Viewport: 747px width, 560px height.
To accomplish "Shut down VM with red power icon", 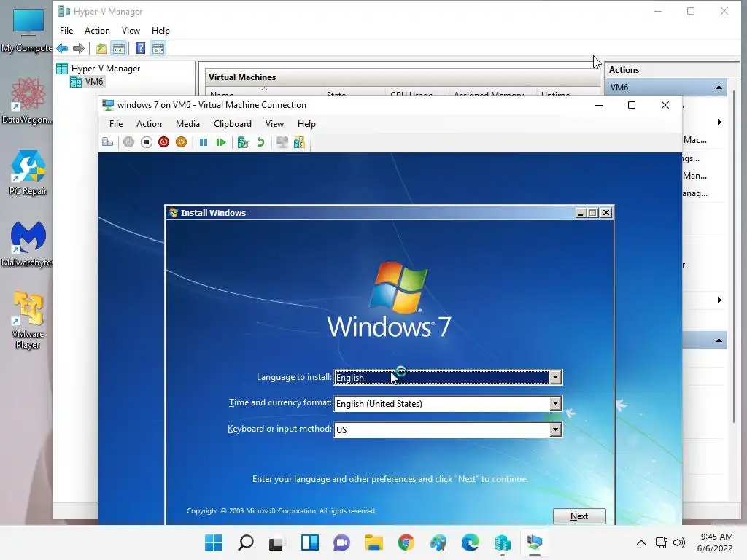I will click(163, 142).
